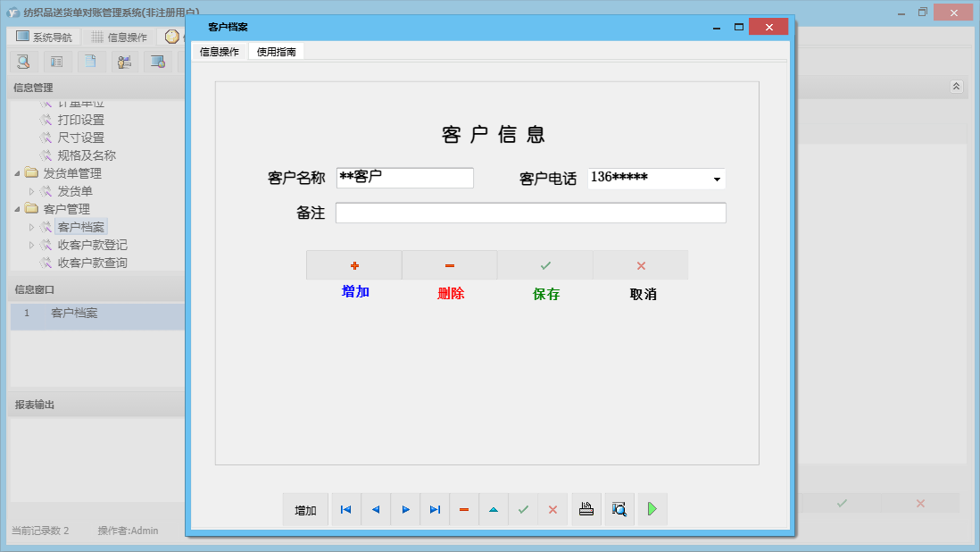Jump to last record in bottom toolbar
Image resolution: width=980 pixels, height=552 pixels.
435,509
